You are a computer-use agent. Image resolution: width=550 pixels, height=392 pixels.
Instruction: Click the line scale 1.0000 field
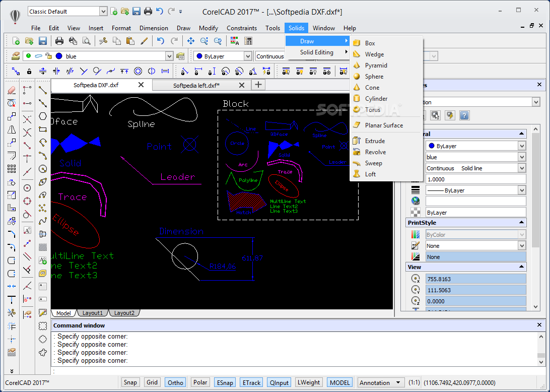tap(475, 179)
